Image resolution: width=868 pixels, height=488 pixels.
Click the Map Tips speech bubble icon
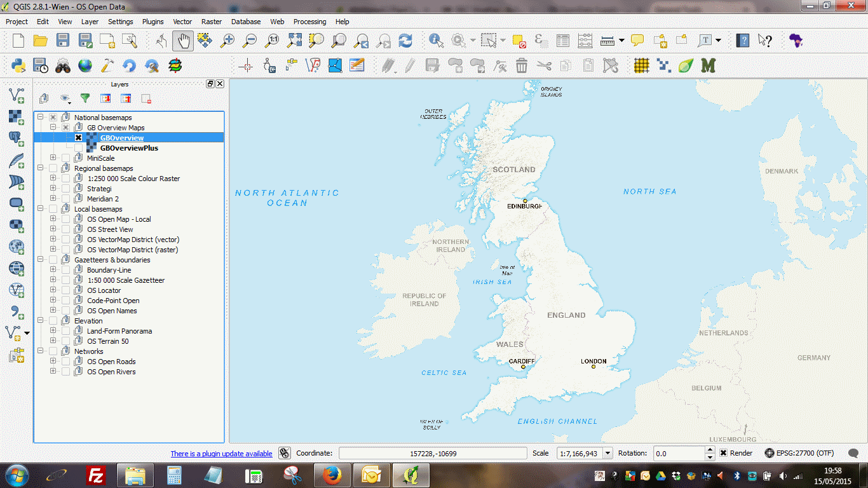pos(637,41)
